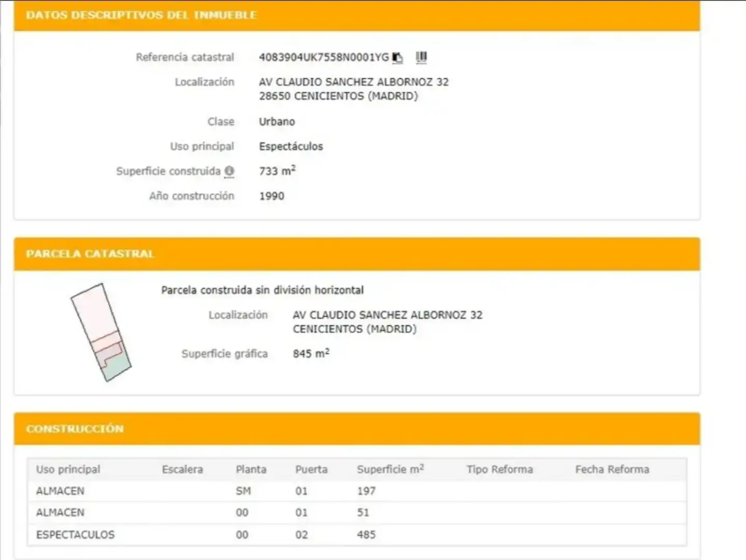Click the 'SM' floor cell
Screen dimensions: 746x560
(243, 491)
